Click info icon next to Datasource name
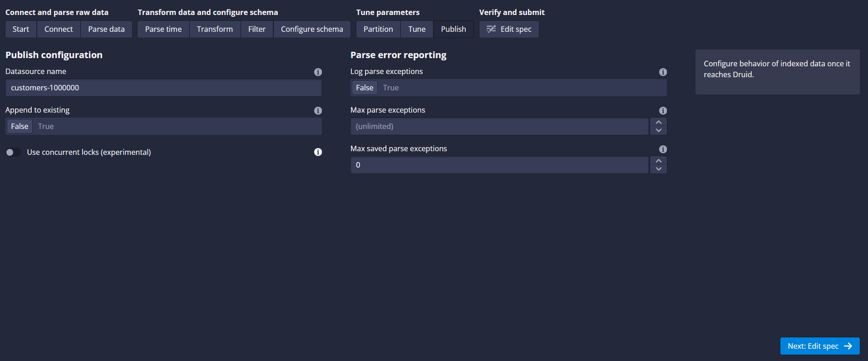Screen dimensions: 868x361 [318, 72]
